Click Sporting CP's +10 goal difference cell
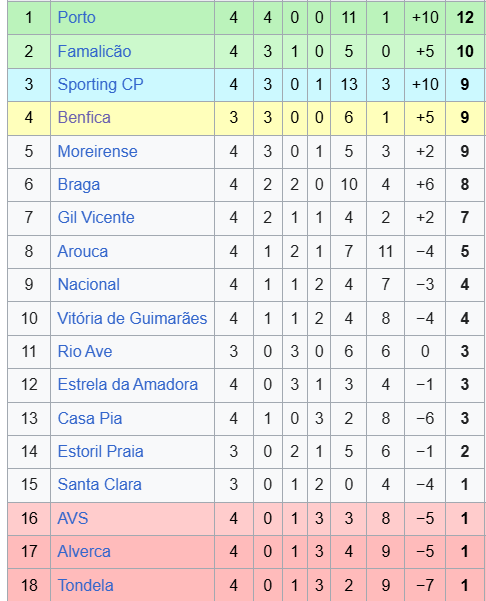Viewport: 486px width, 601px height. pyautogui.click(x=425, y=85)
